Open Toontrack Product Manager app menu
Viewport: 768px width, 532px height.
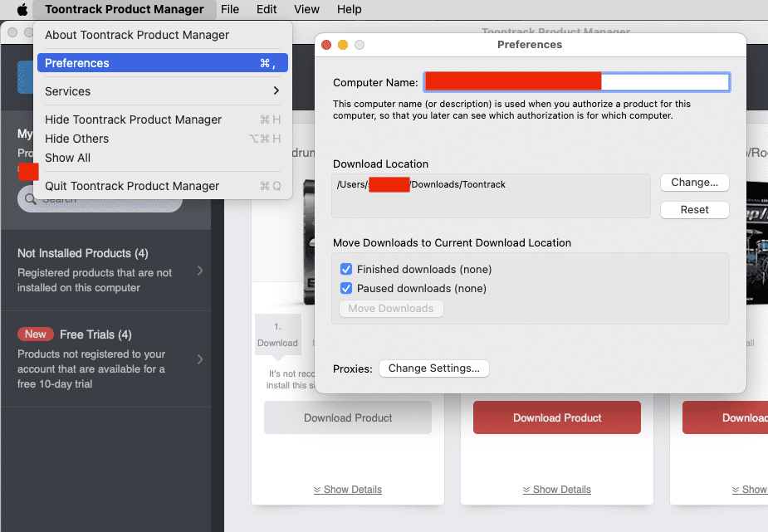point(125,9)
